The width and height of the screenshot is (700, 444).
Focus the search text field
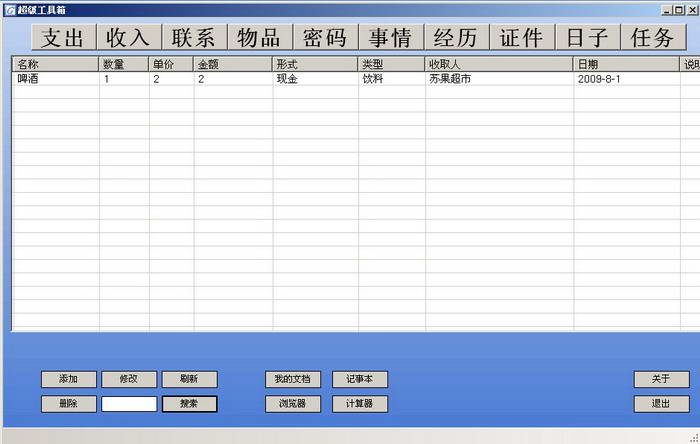[129, 404]
